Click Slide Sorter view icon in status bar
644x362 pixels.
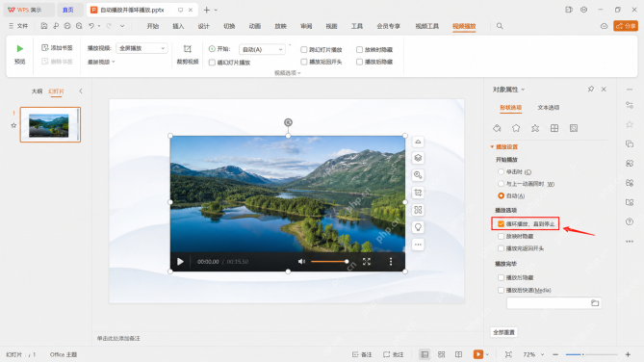coord(441,354)
